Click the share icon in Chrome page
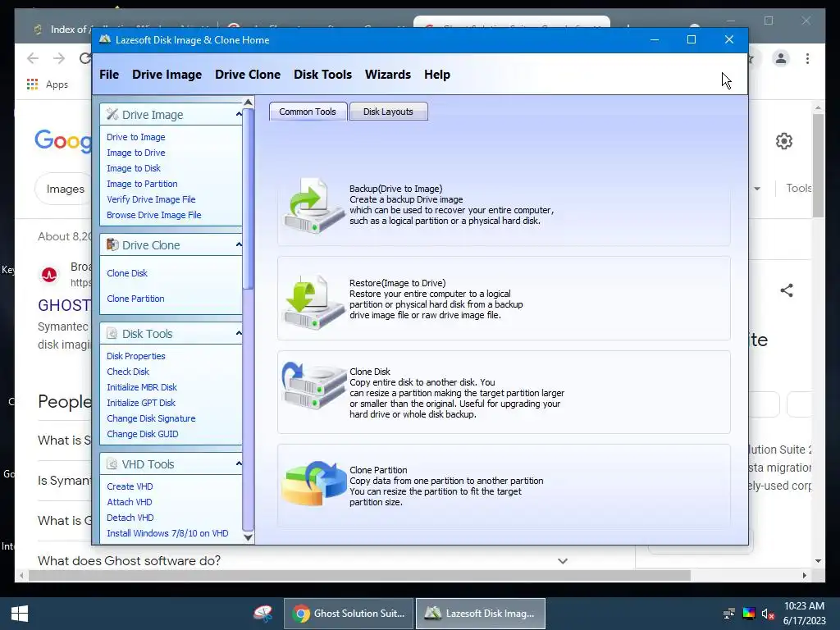The image size is (840, 630). coord(787,290)
